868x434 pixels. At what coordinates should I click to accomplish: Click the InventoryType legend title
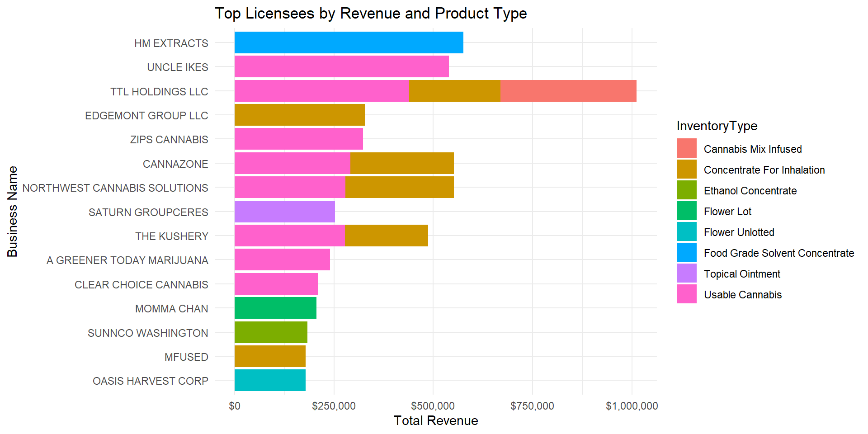[717, 126]
